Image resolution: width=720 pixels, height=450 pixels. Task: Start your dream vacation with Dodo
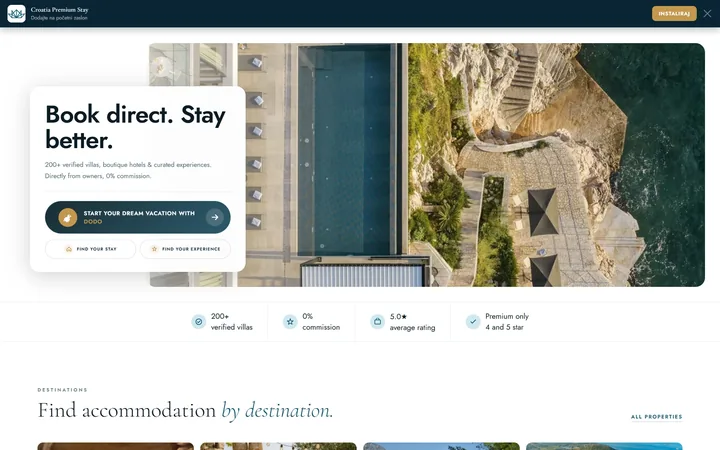pyautogui.click(x=138, y=217)
